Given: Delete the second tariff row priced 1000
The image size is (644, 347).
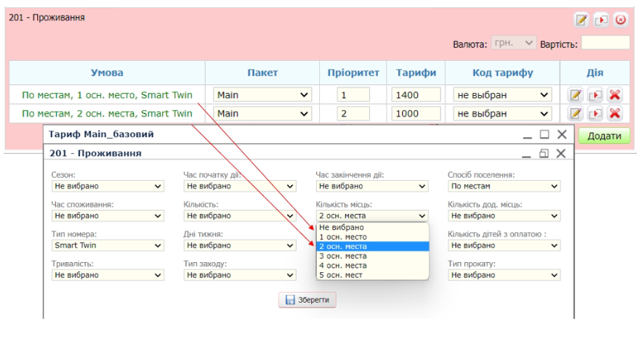Looking at the screenshot, I should 615,113.
